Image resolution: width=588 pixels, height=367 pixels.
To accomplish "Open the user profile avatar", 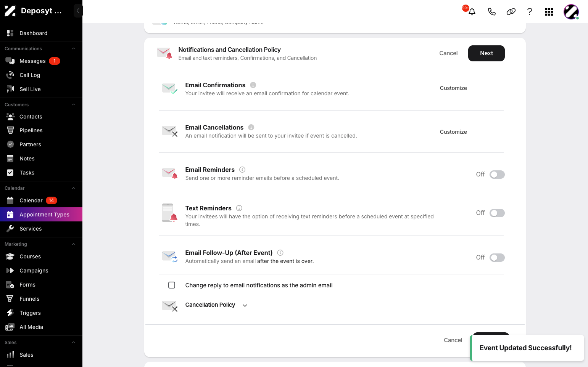I will (x=571, y=12).
